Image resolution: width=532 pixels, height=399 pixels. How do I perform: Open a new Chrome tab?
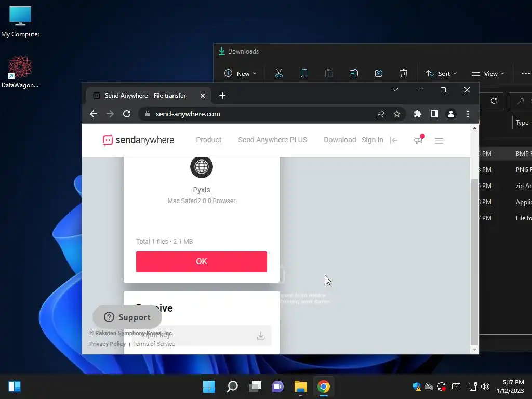(222, 96)
